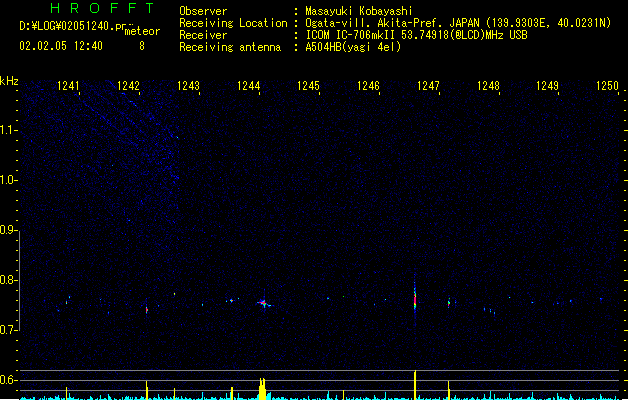Click the strong meteor echo before 1247
Viewport: 629px width, 400px height.
(415, 299)
